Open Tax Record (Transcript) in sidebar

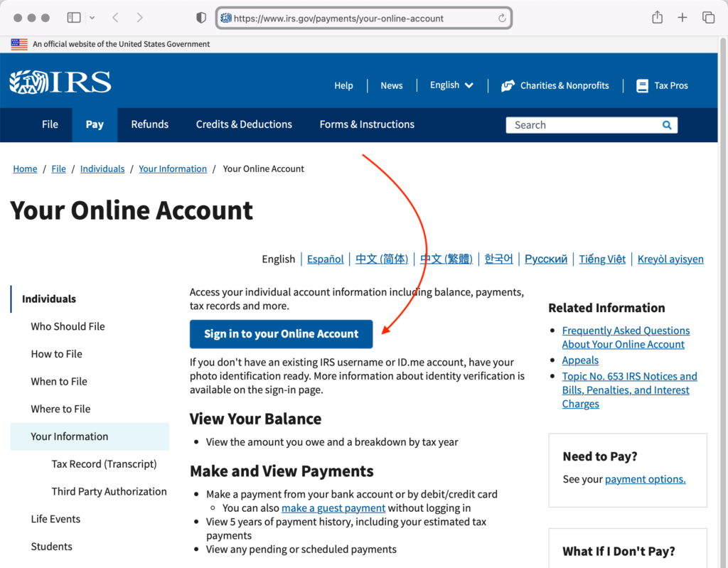click(104, 464)
